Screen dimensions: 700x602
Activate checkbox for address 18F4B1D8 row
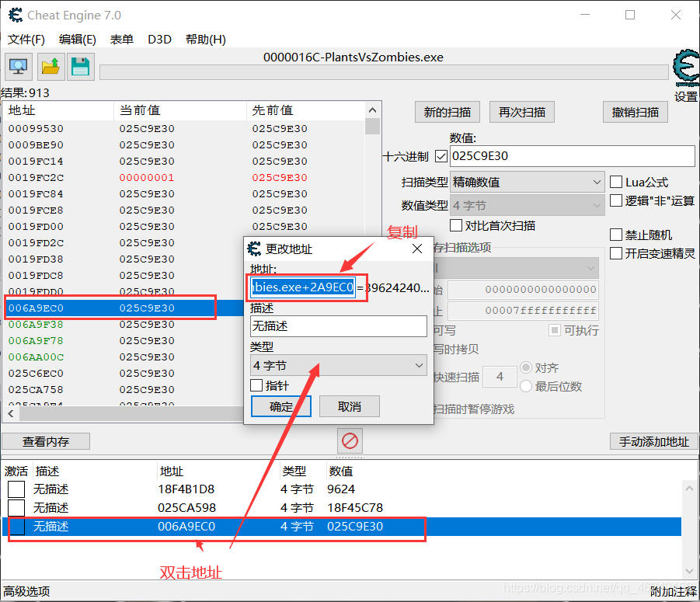click(16, 489)
